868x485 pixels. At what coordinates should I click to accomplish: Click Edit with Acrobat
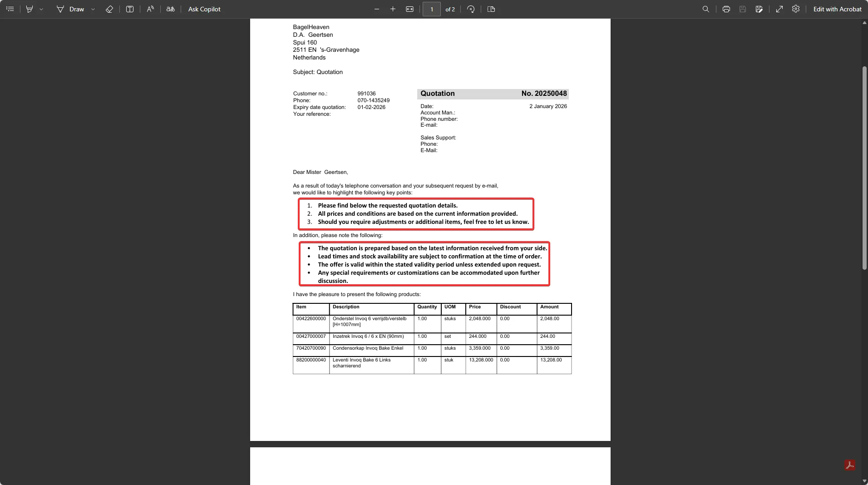[x=837, y=9]
